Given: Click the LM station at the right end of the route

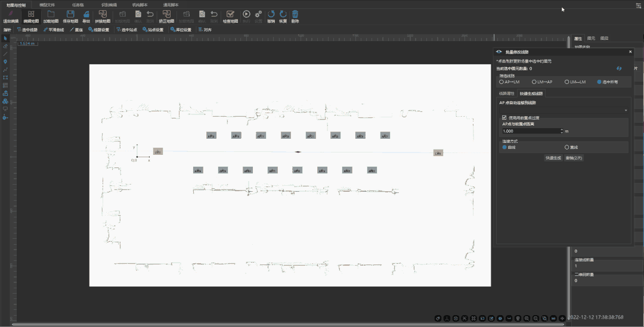Looking at the screenshot, I should (x=438, y=153).
